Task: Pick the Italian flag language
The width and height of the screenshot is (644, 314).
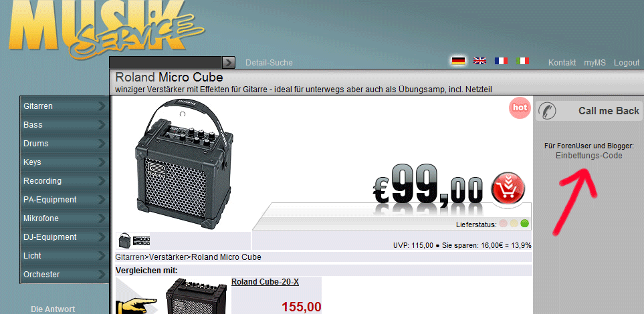Action: 522,61
